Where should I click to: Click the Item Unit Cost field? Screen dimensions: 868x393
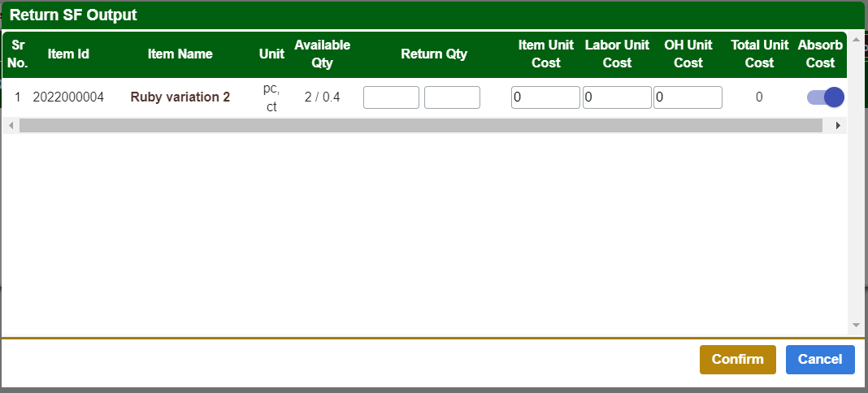[545, 97]
